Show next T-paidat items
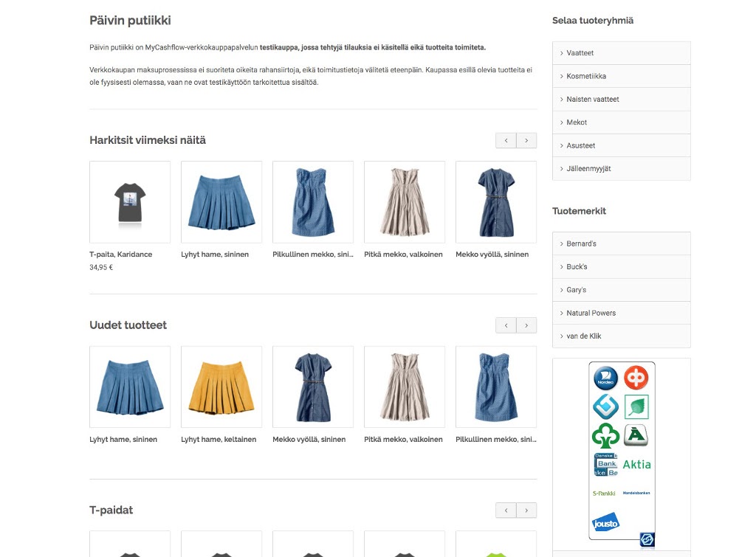Screen dimensions: 756x557 (526, 511)
